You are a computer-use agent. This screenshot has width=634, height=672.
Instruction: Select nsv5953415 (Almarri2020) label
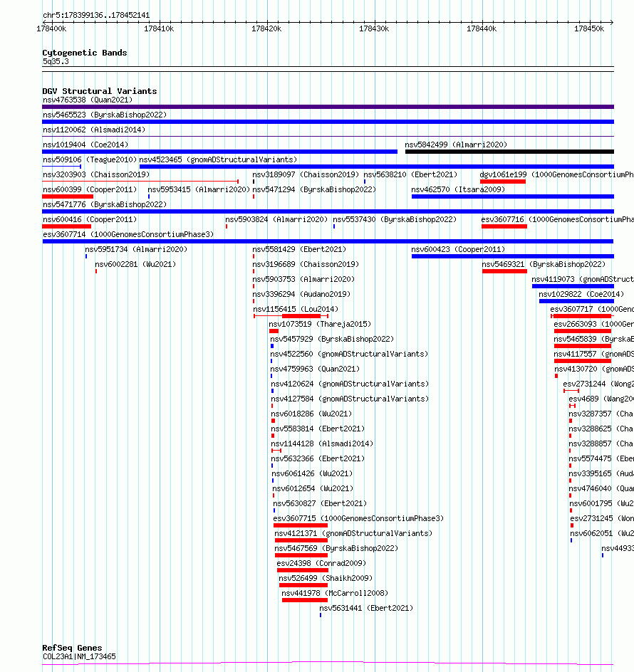[x=199, y=189]
